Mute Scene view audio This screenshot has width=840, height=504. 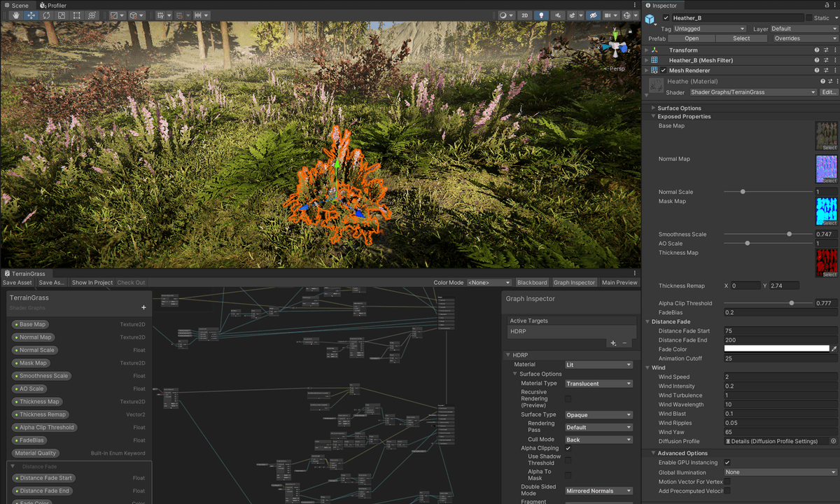point(558,15)
